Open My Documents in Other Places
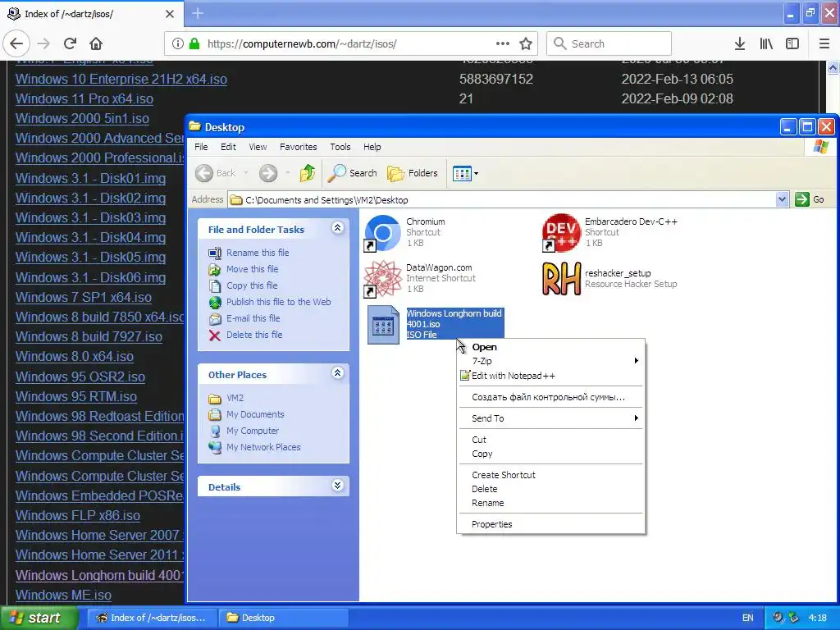Image resolution: width=840 pixels, height=630 pixels. coord(255,414)
